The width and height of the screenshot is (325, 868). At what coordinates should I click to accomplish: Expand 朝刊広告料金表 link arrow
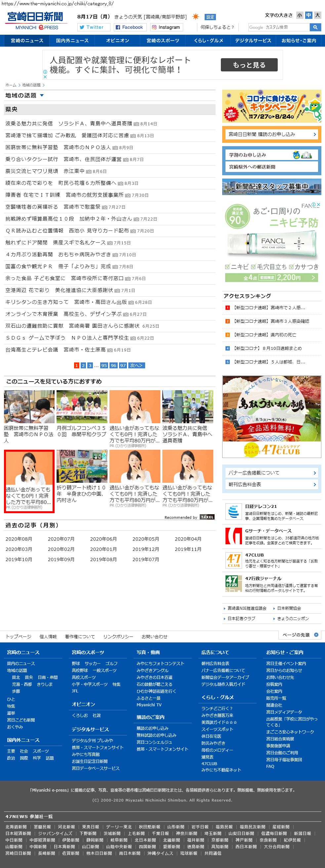point(314,484)
